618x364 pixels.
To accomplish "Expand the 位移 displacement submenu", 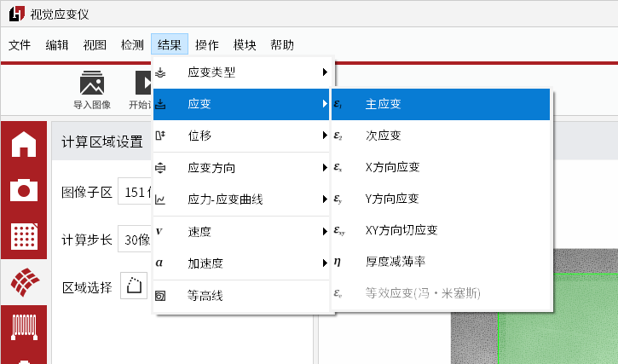I will (x=242, y=135).
